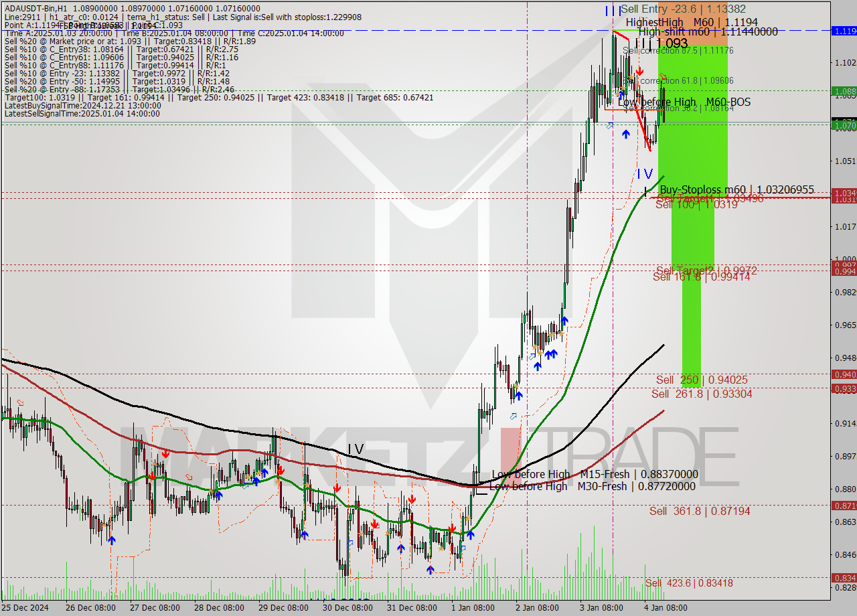Select 'Low before High M15-Fresh | 0.88370000' label
This screenshot has width=857, height=616.
tap(595, 474)
